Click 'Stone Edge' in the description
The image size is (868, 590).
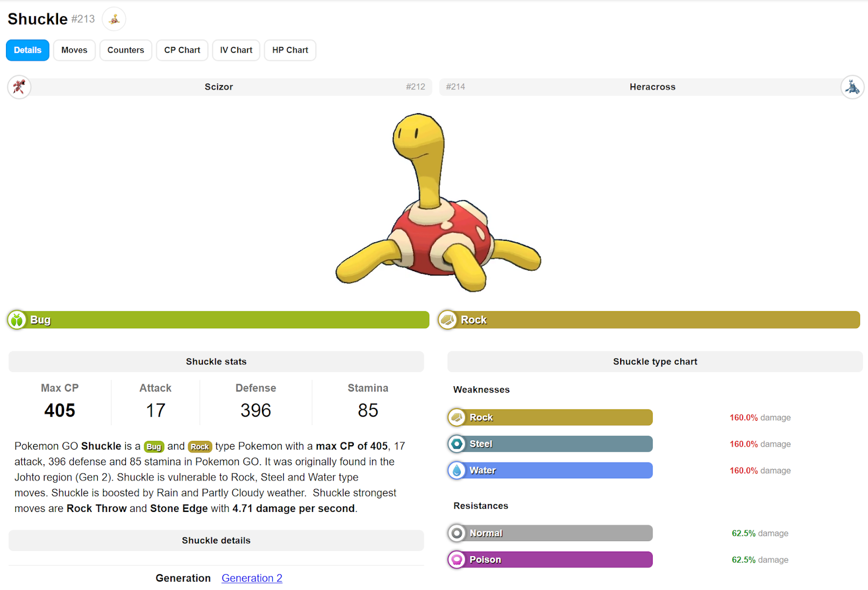pyautogui.click(x=179, y=509)
